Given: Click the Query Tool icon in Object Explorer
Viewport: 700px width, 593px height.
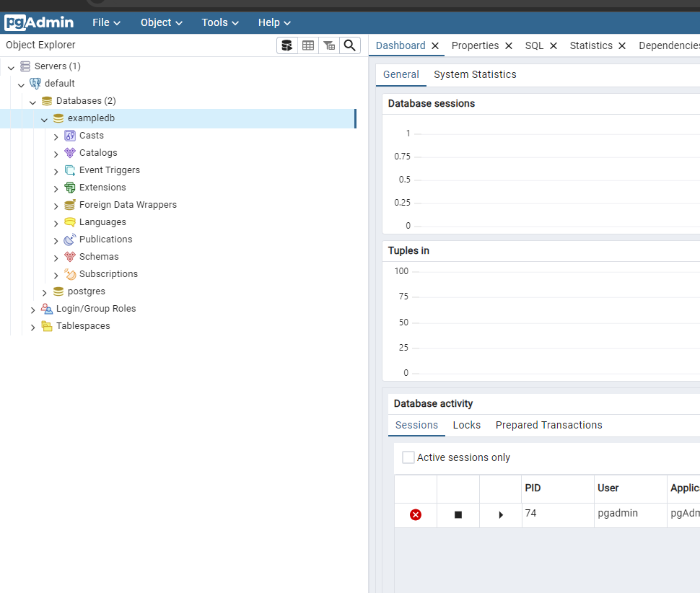Looking at the screenshot, I should pyautogui.click(x=287, y=45).
